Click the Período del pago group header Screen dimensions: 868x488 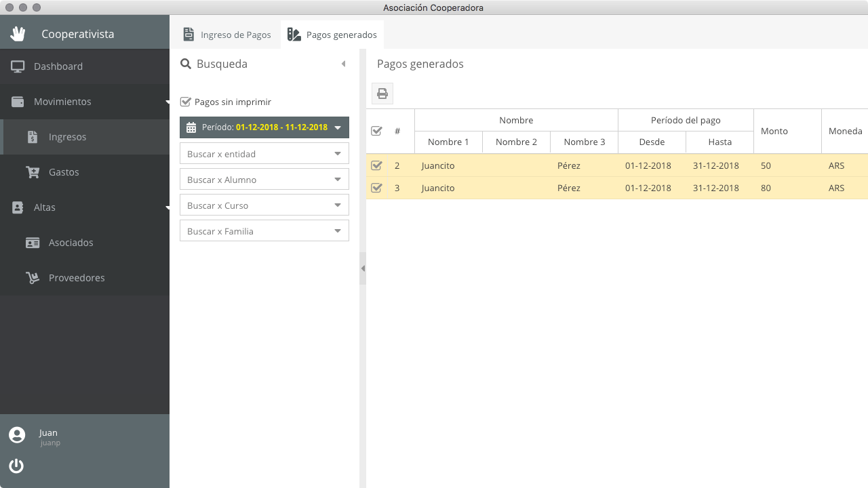tap(686, 120)
